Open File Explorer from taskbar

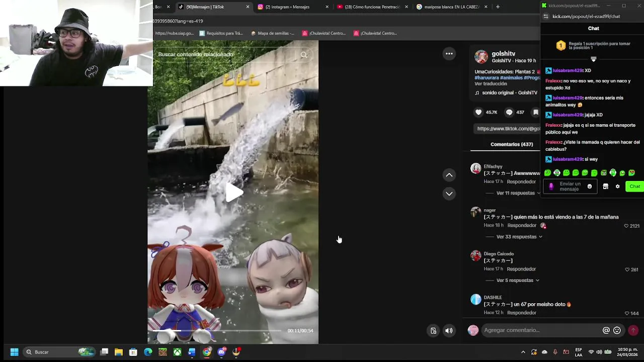point(119,352)
